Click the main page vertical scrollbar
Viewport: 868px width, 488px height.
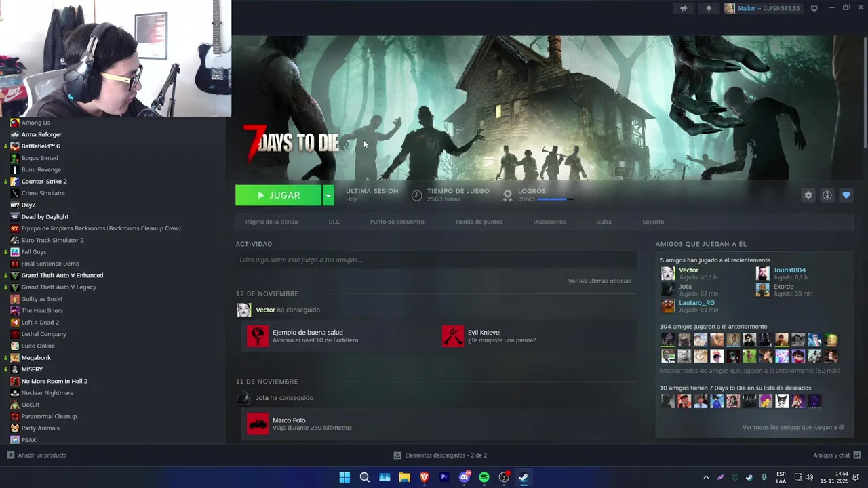tap(865, 91)
